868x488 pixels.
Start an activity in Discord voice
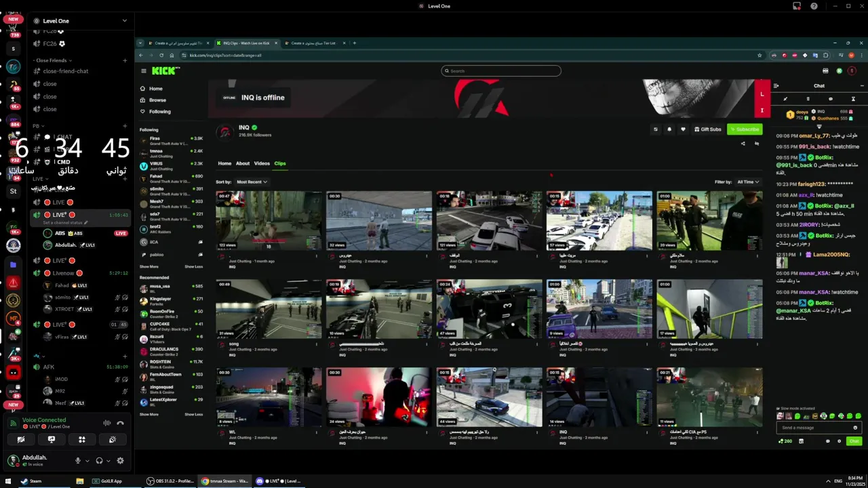tap(81, 439)
